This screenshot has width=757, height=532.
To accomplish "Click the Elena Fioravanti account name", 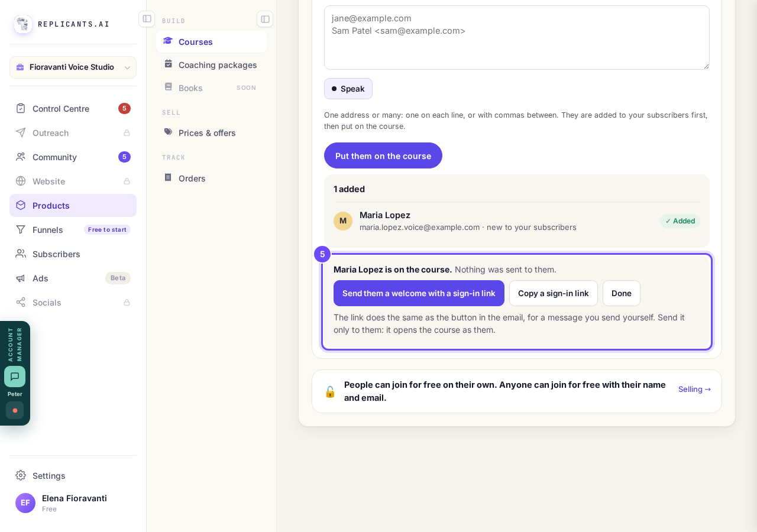I will (75, 498).
